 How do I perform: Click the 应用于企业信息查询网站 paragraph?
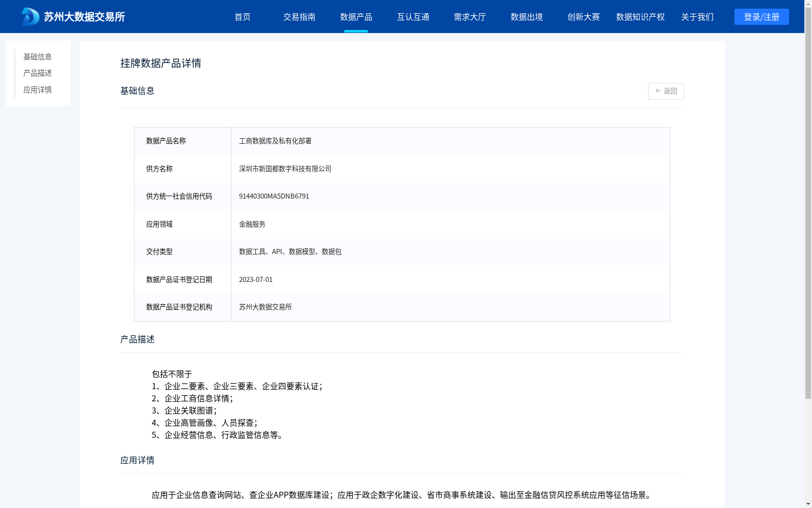point(402,495)
